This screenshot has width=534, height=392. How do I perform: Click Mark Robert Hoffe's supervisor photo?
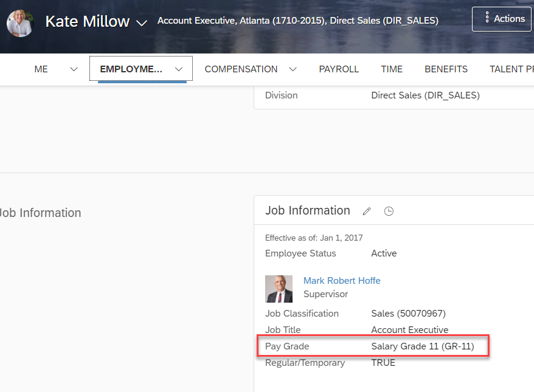[279, 289]
